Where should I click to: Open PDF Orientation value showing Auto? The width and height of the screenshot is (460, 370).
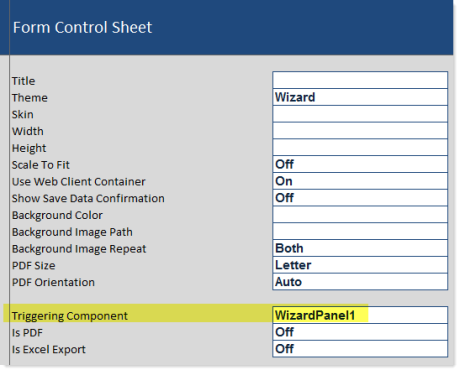[x=360, y=282]
